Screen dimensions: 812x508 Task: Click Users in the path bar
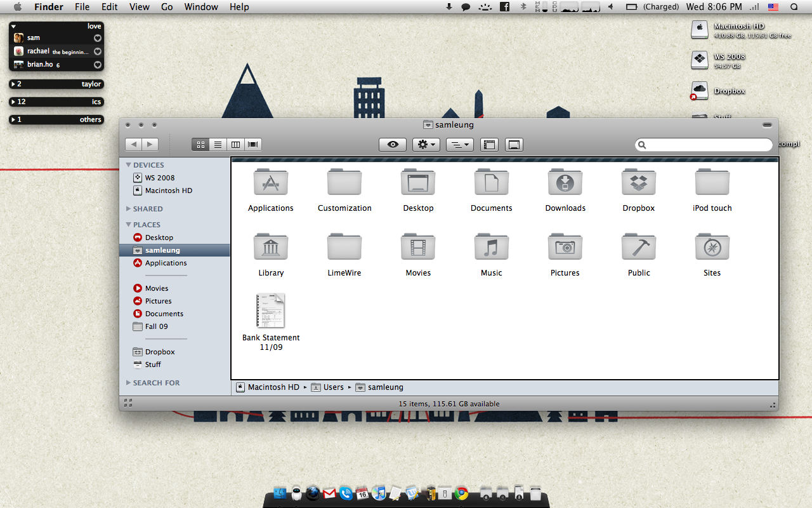(x=333, y=387)
